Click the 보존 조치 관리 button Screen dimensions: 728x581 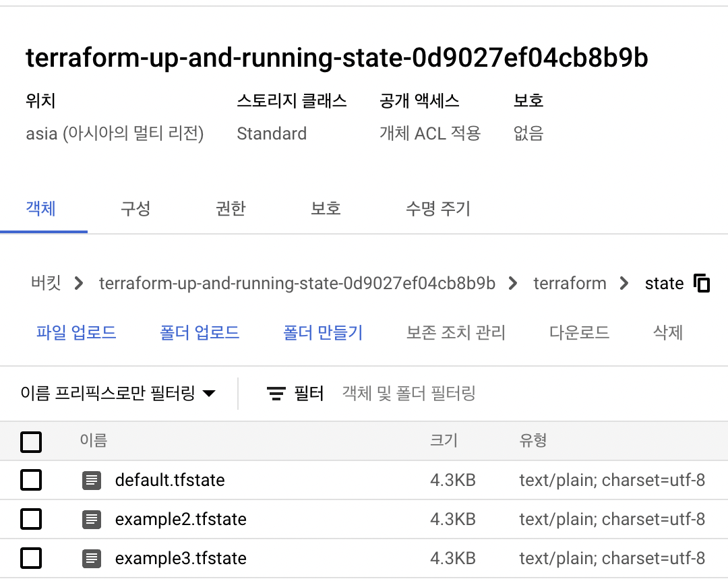[x=456, y=332]
